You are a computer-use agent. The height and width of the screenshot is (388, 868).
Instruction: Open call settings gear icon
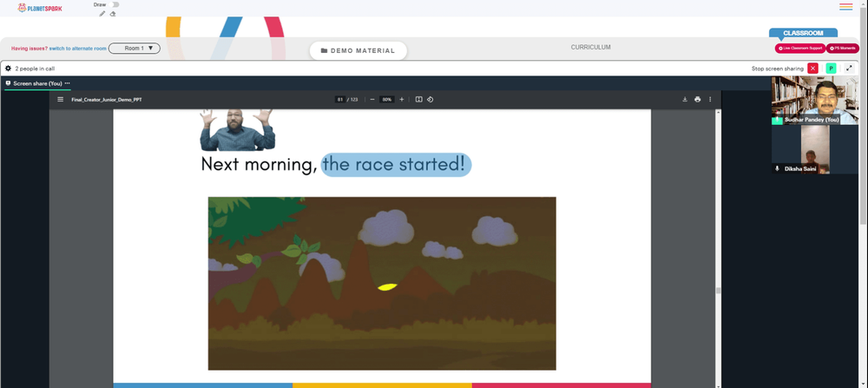tap(9, 69)
